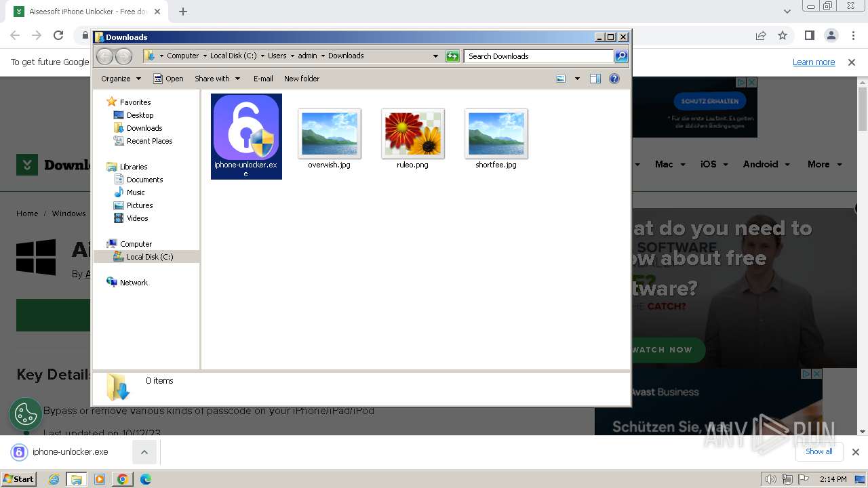Open options arrow for iphone-unlocker.exe download
Image resolution: width=868 pixels, height=488 pixels.
pos(144,452)
